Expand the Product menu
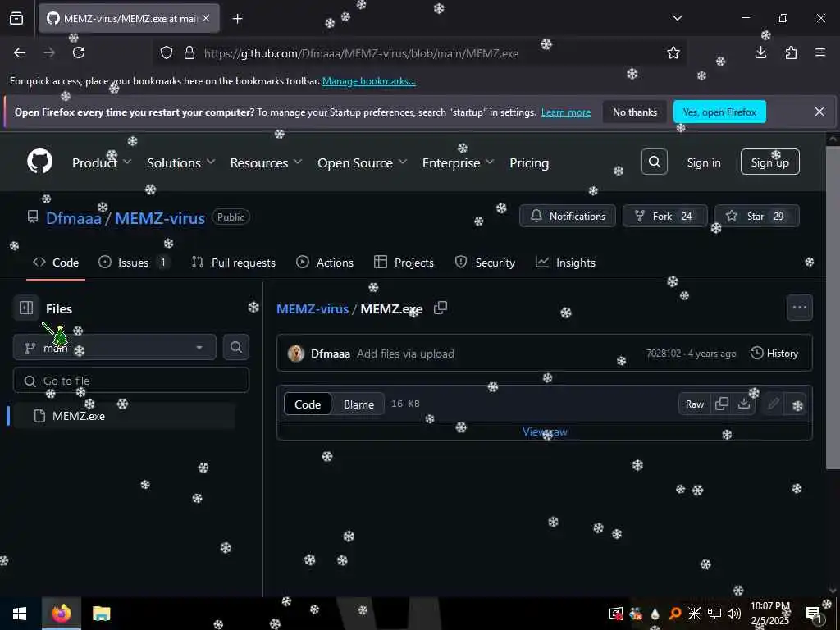This screenshot has width=840, height=630. pos(101,162)
